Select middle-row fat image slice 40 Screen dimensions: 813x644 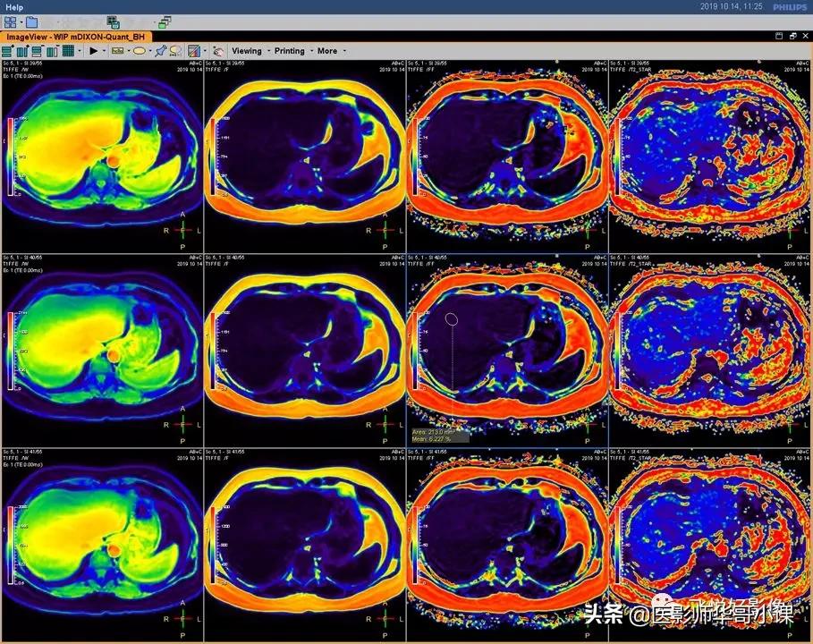click(x=305, y=351)
